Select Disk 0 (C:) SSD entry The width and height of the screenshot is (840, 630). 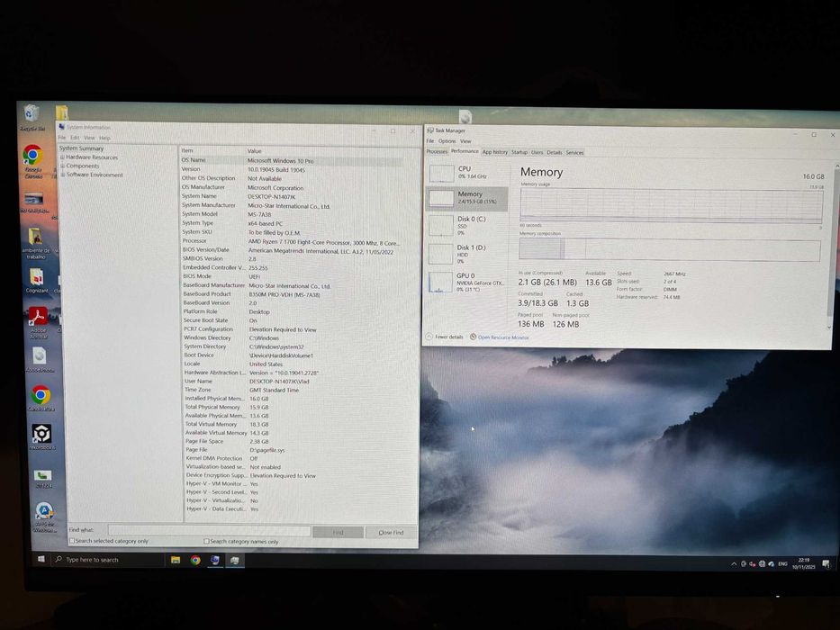pyautogui.click(x=467, y=226)
